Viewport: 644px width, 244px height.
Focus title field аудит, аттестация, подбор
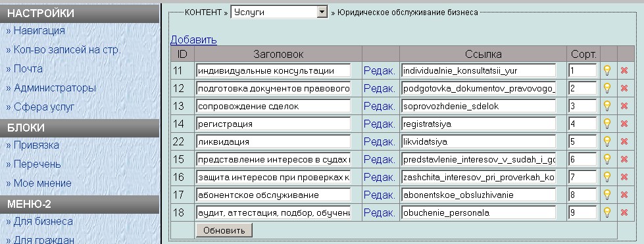274,212
